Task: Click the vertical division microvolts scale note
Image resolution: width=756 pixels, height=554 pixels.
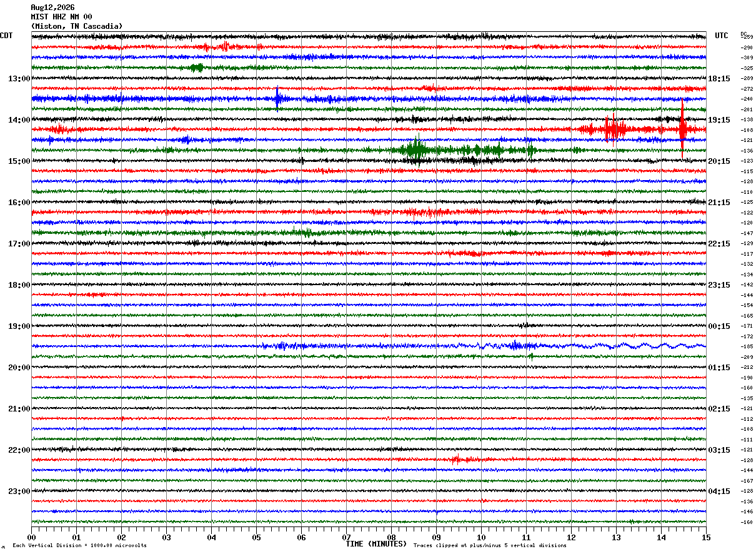Action: 80,546
